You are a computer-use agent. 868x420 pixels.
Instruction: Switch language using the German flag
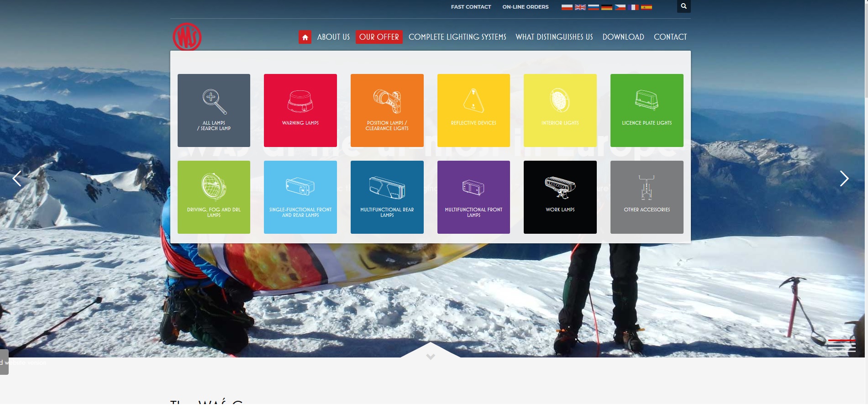pos(606,7)
